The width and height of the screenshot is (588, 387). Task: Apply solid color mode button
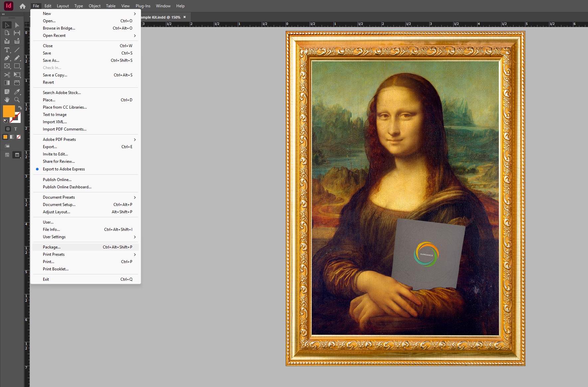[x=5, y=137]
